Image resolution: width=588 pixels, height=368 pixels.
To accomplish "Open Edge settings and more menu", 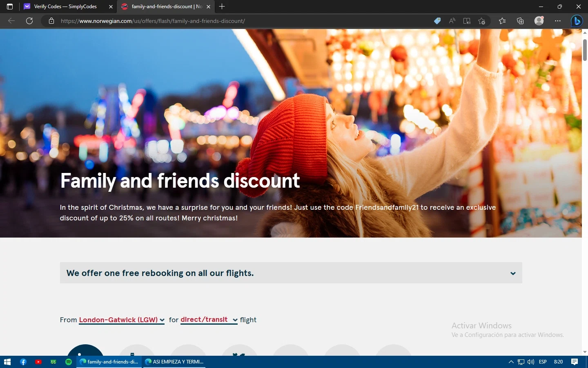I will [558, 21].
